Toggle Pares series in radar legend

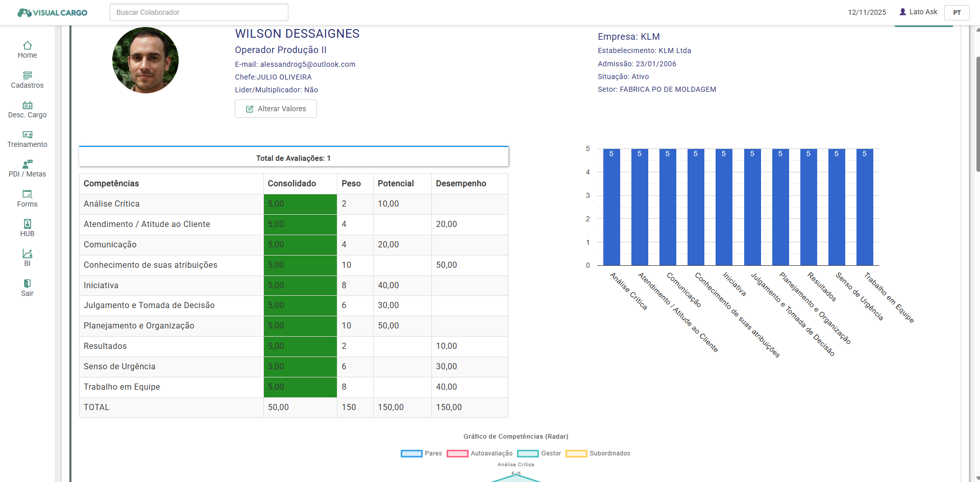tap(411, 453)
